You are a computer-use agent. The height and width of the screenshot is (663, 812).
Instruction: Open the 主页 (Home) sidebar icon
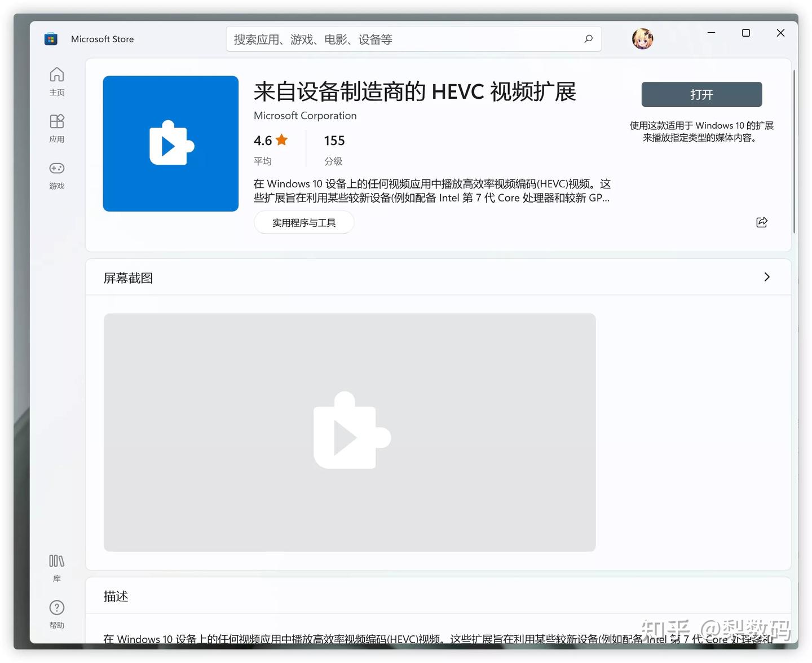coord(56,81)
